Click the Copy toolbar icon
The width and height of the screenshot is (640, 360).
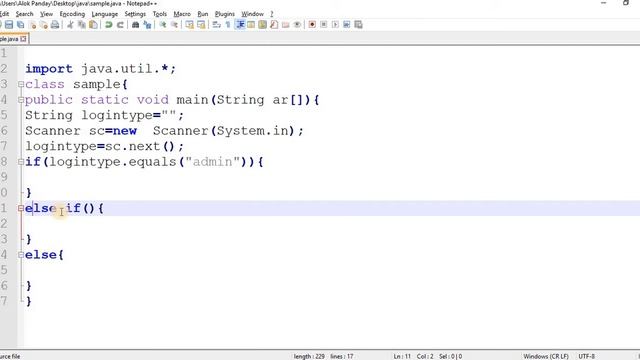(x=82, y=25)
